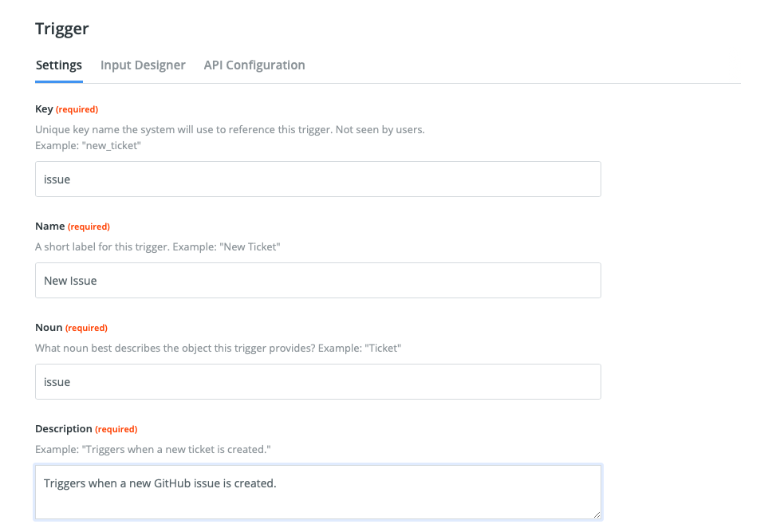Viewport: 776px width, 532px height.
Task: Click the bold "Description" field label
Action: [63, 429]
